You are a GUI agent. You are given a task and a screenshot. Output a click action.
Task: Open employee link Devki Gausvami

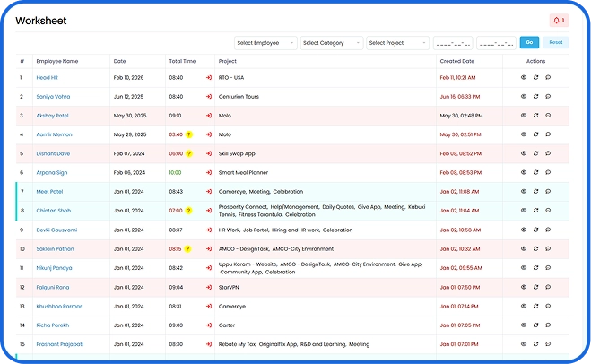pos(56,230)
